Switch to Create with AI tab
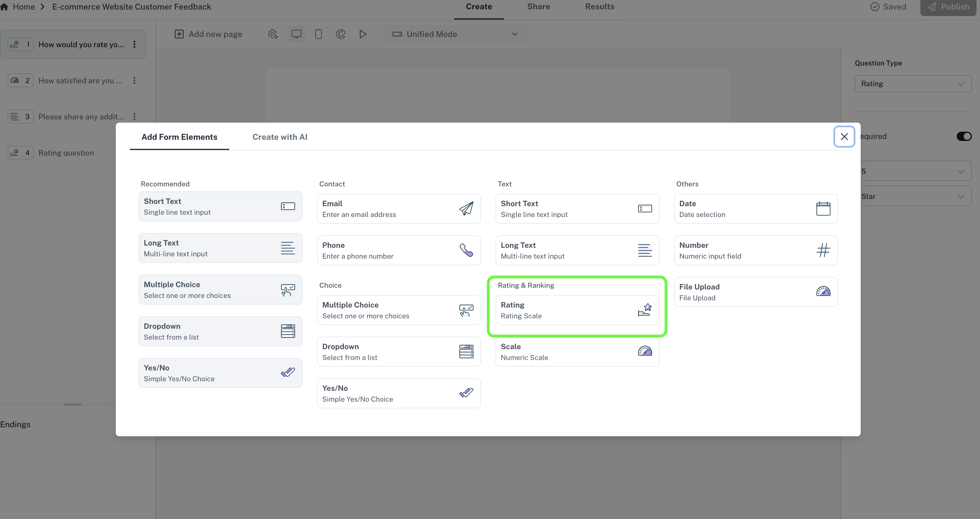The image size is (980, 519). tap(280, 137)
